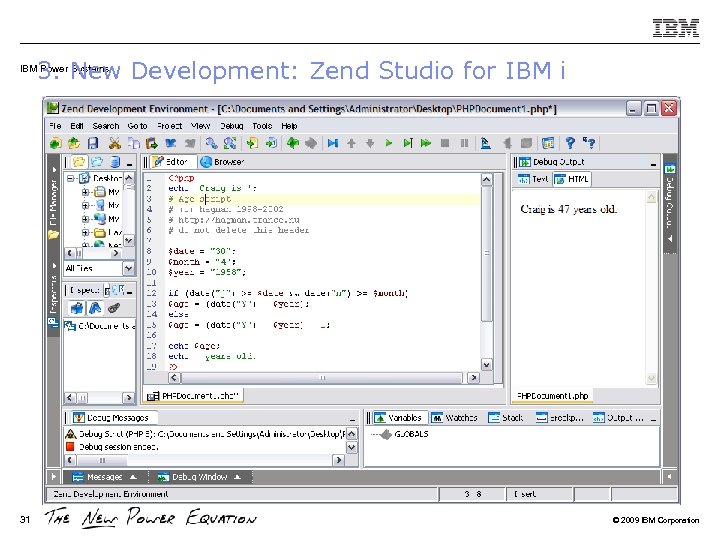Open the Edit menu
This screenshot has width=720, height=540.
77,126
